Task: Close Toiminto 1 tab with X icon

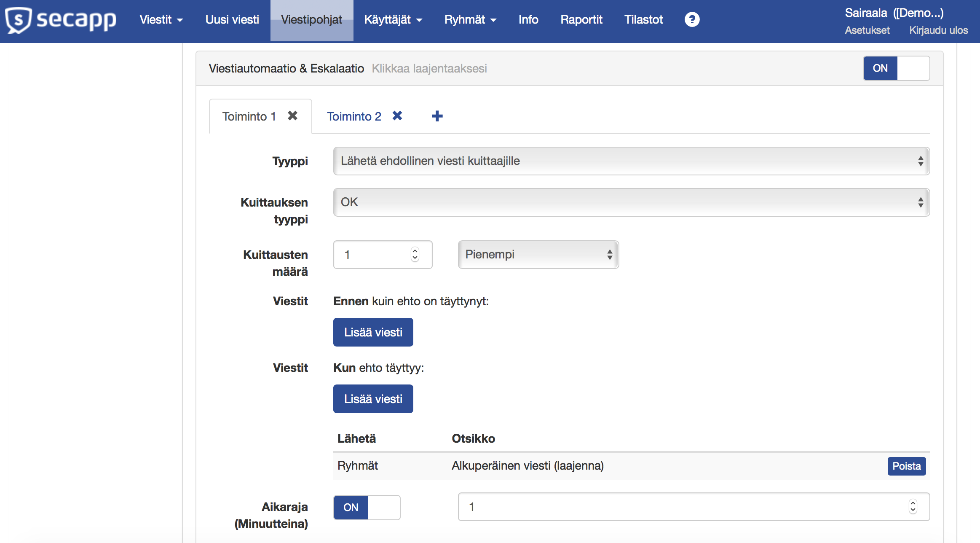Action: pyautogui.click(x=292, y=116)
